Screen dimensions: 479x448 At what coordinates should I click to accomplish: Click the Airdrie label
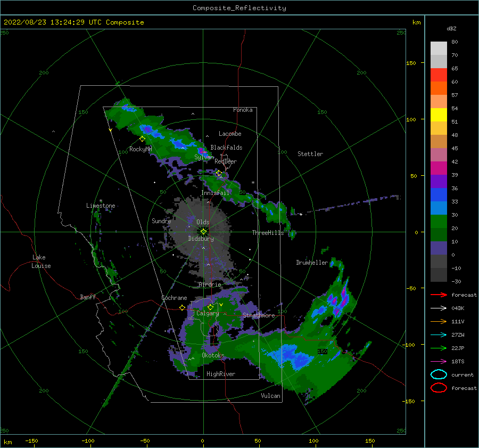210,284
